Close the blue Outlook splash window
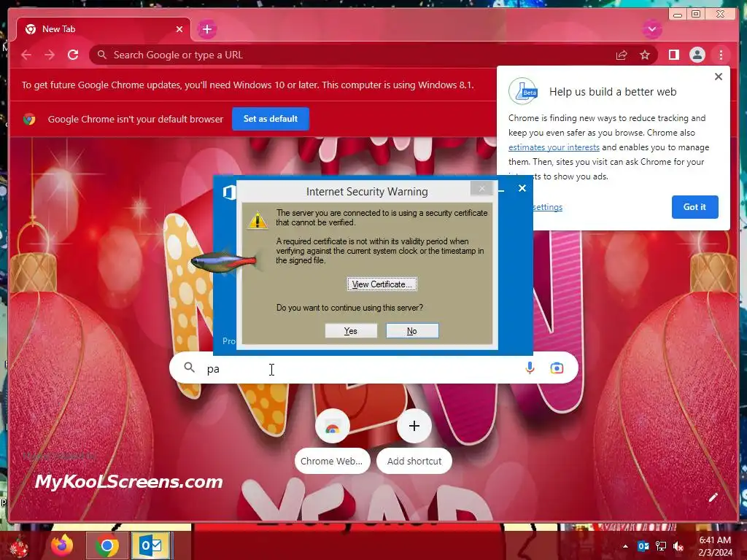747x560 pixels. pos(522,188)
